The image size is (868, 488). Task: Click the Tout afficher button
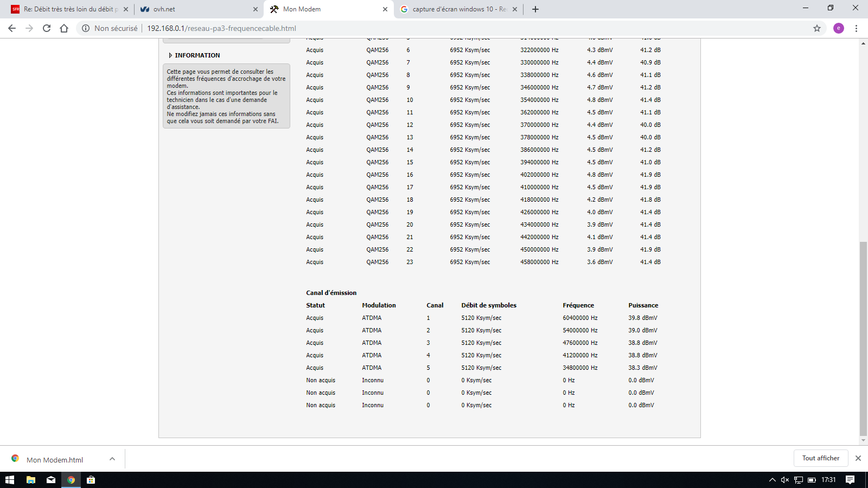pyautogui.click(x=820, y=458)
